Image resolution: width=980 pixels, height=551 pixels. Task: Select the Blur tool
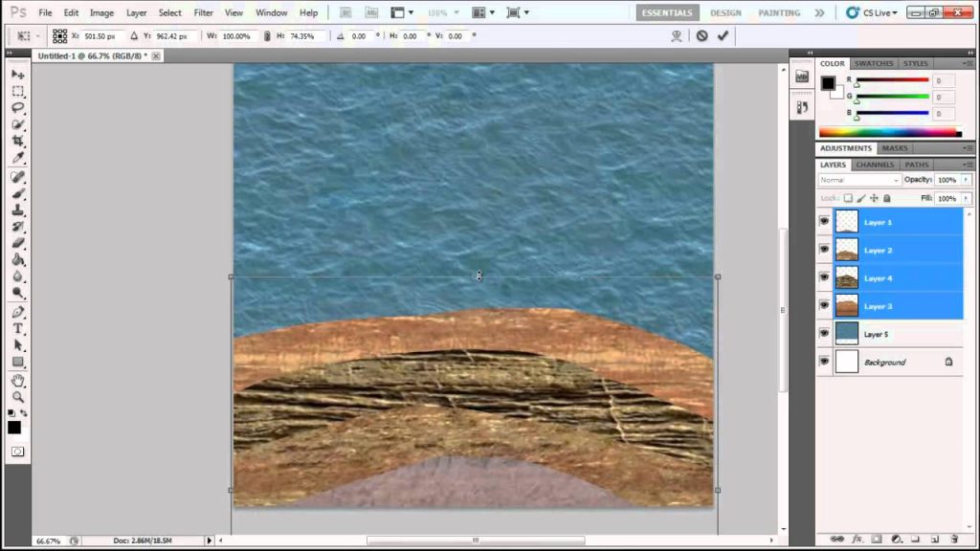pos(17,276)
